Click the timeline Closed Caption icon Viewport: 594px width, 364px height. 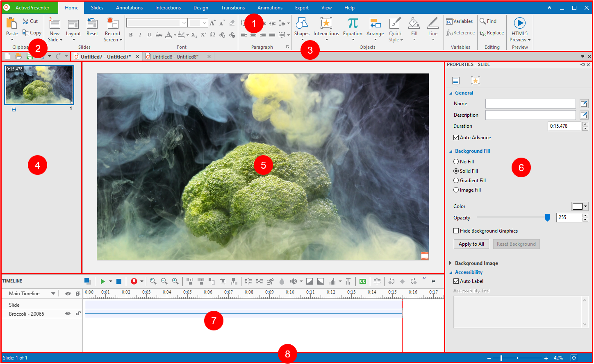pyautogui.click(x=362, y=281)
